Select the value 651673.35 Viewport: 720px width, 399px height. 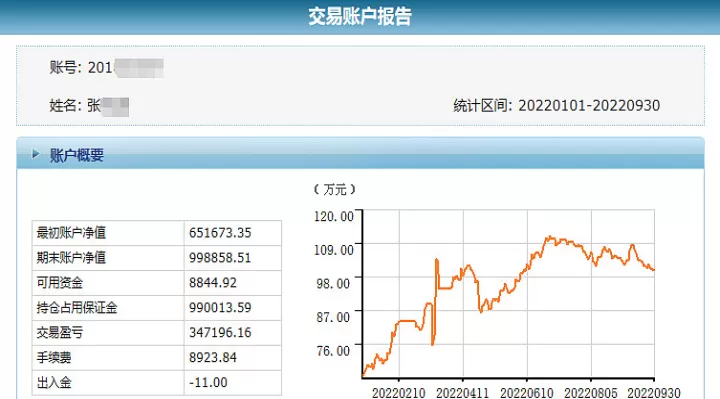[x=220, y=233]
